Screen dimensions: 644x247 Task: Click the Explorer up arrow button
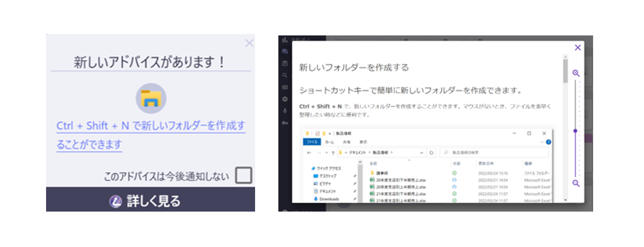click(x=333, y=153)
